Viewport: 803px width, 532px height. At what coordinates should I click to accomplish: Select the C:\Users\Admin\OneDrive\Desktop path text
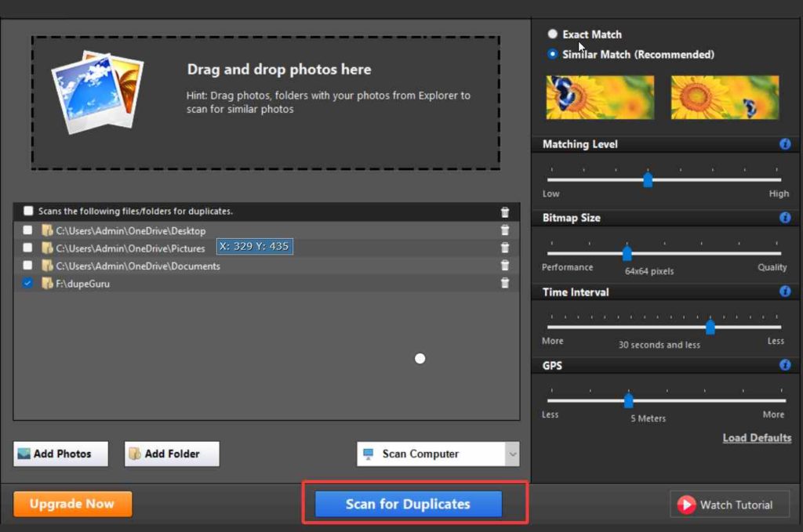pos(131,230)
